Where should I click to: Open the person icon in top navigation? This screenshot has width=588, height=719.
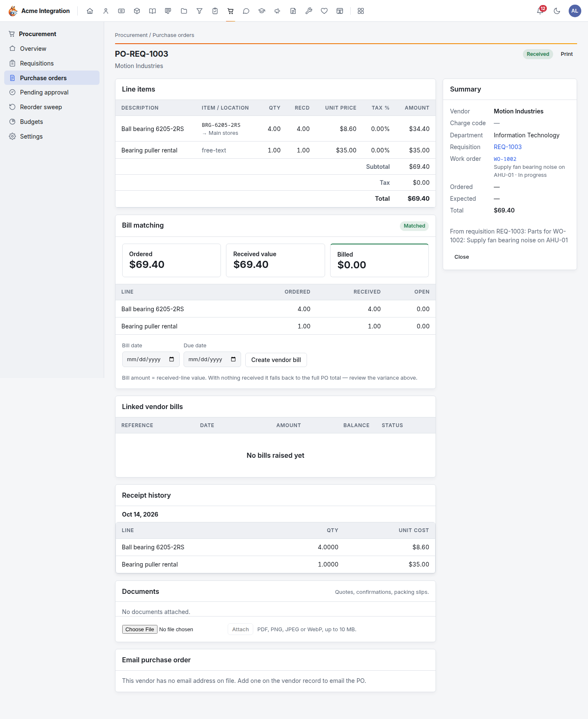click(x=106, y=11)
